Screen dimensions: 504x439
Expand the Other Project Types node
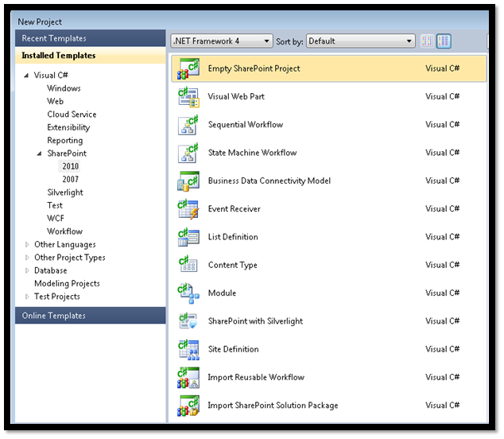tap(27, 258)
